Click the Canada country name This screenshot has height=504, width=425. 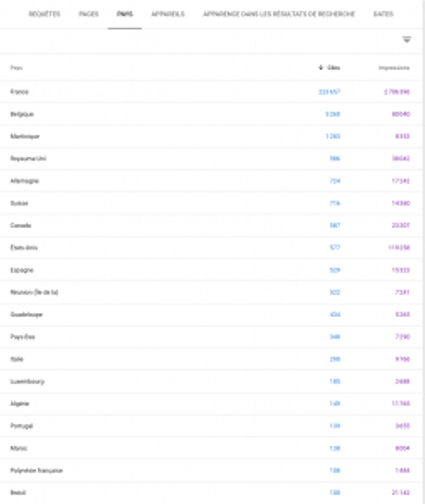click(x=21, y=225)
